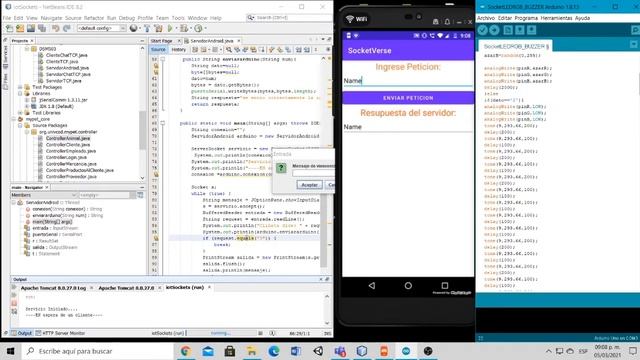Screen dimensions: 640x360
Task: Open File menu in NetBeans
Action: tap(7, 18)
